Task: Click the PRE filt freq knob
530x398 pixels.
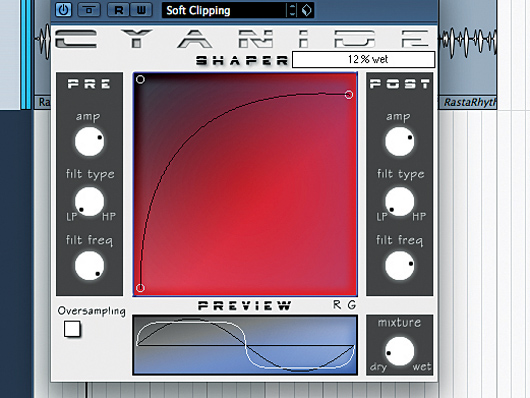Action: click(x=89, y=265)
